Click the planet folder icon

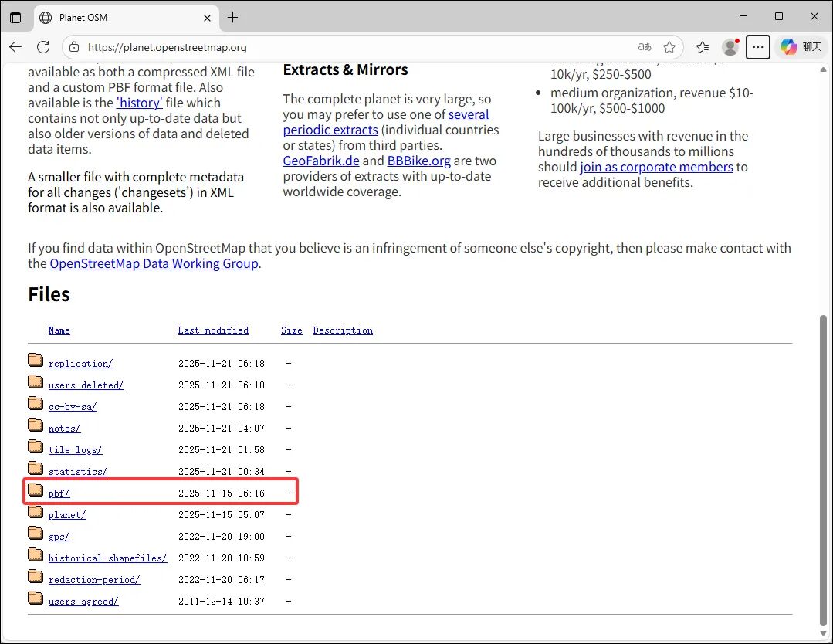36,512
